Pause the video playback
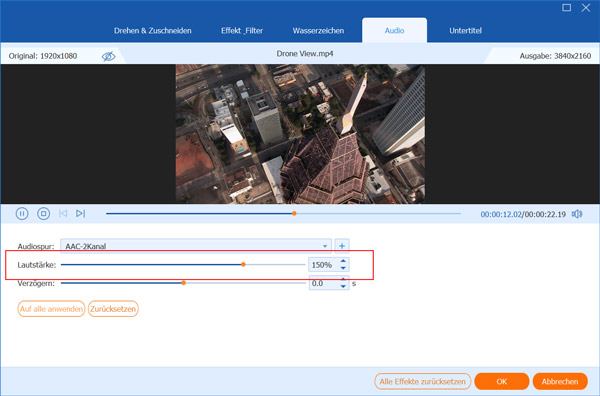The image size is (600, 396). 22,213
